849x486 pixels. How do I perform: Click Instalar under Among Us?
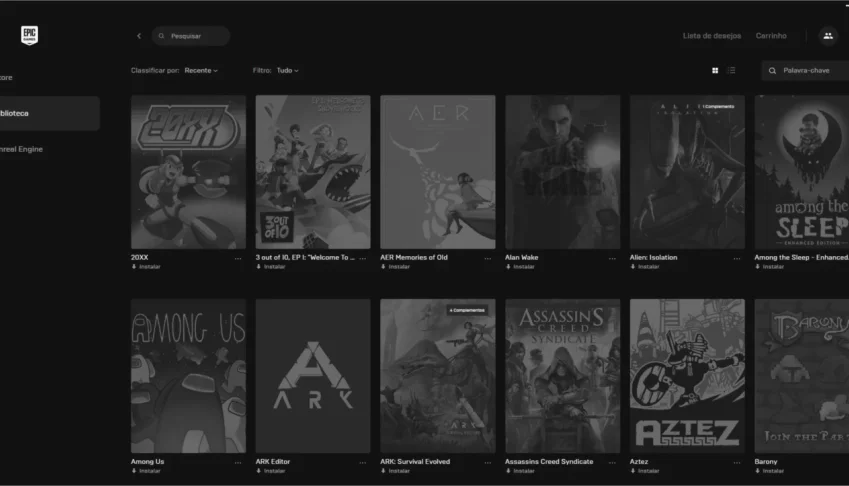[146, 471]
